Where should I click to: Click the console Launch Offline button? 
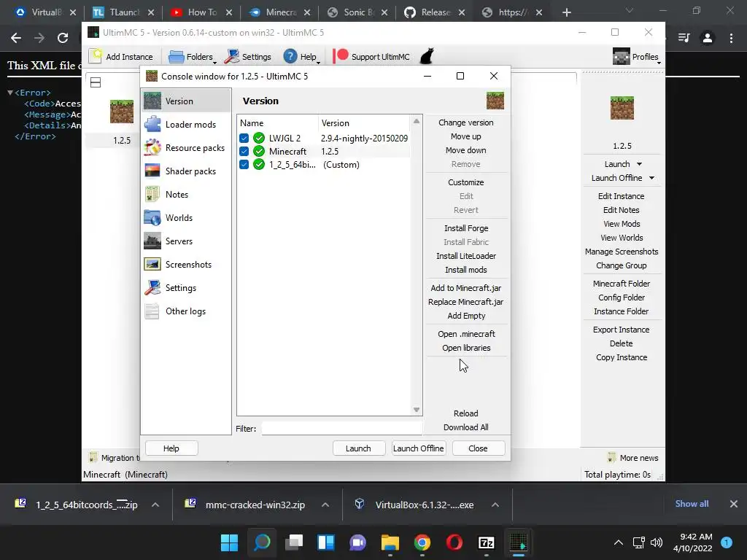tap(418, 448)
